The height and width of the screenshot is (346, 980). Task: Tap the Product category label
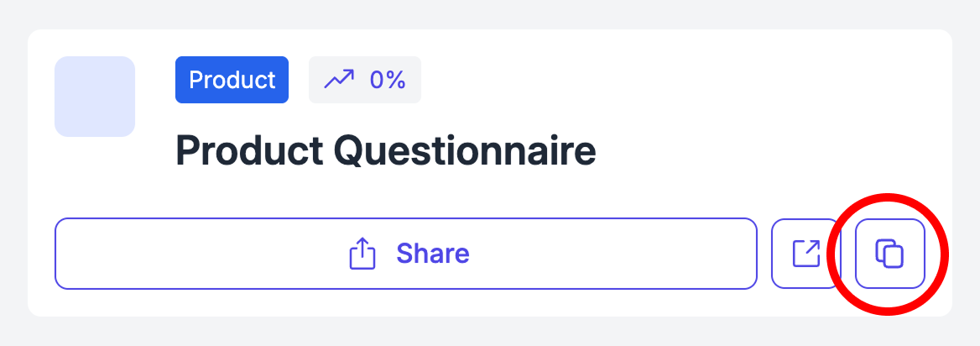(232, 80)
